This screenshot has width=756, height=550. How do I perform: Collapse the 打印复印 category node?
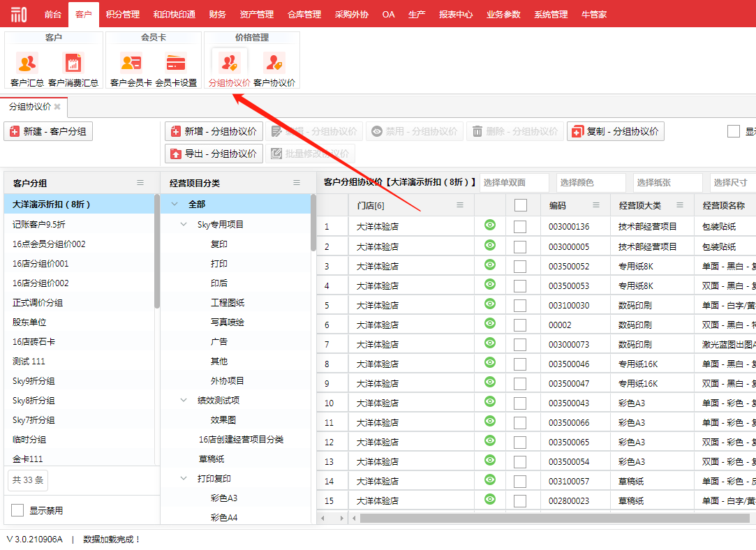(x=184, y=479)
